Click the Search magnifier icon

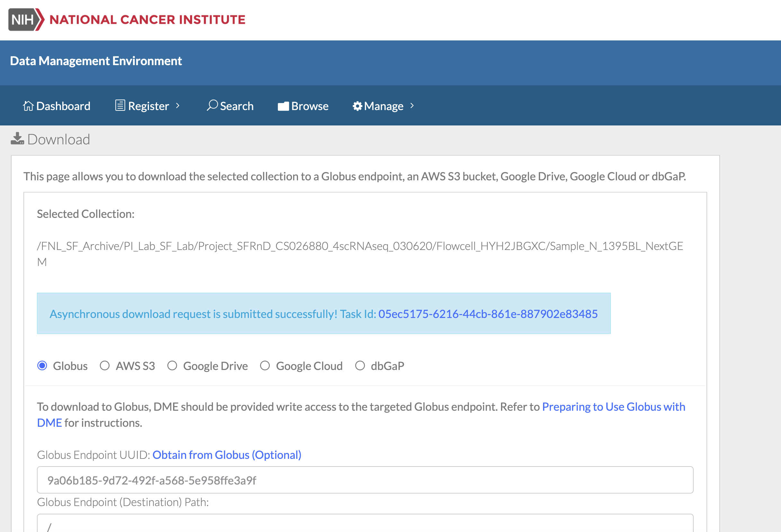point(212,106)
